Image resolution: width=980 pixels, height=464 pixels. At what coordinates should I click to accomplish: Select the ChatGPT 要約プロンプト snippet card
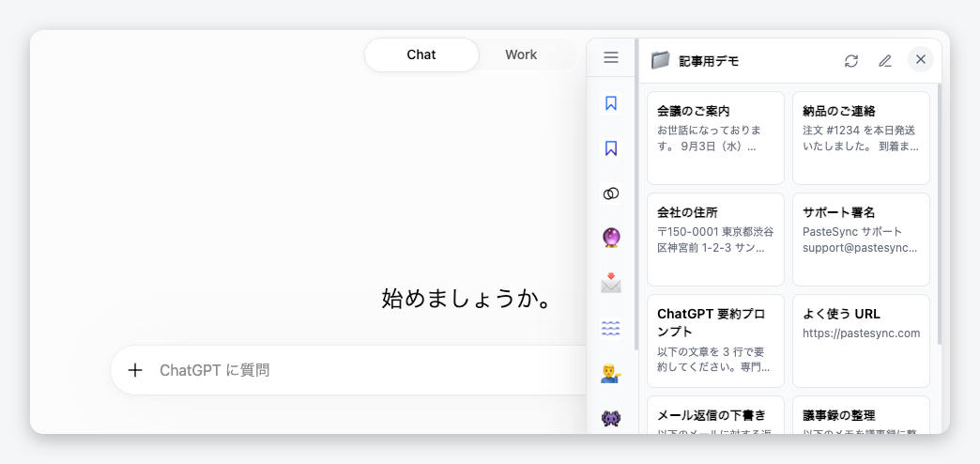[715, 341]
